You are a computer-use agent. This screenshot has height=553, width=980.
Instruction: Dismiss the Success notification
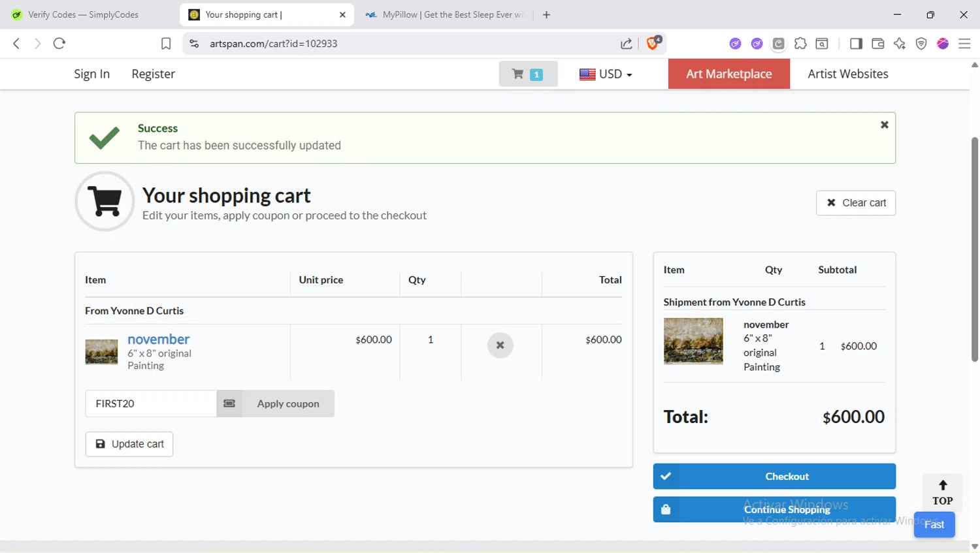tap(884, 125)
